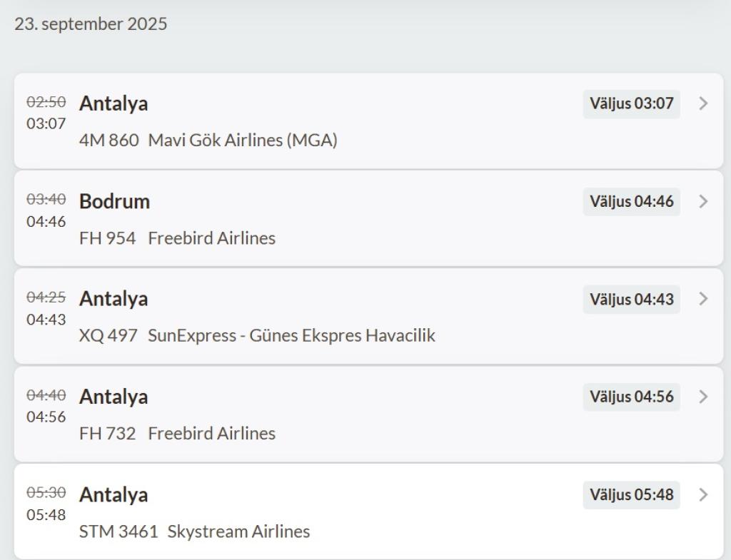Select the 23. september 2025 date heading
Viewport: 731px width, 560px height.
91,24
